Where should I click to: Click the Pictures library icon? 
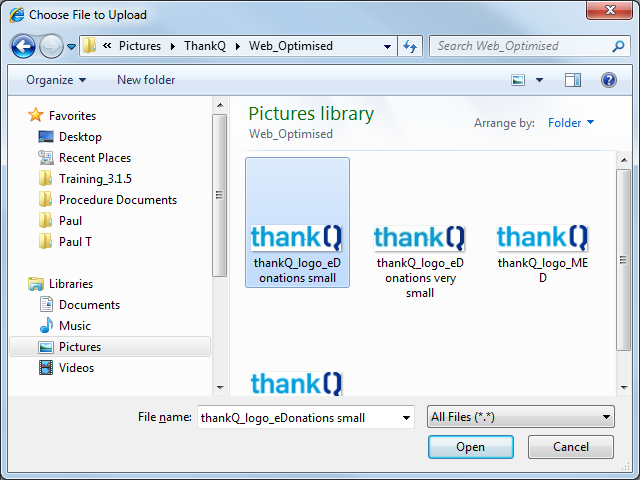click(x=46, y=347)
